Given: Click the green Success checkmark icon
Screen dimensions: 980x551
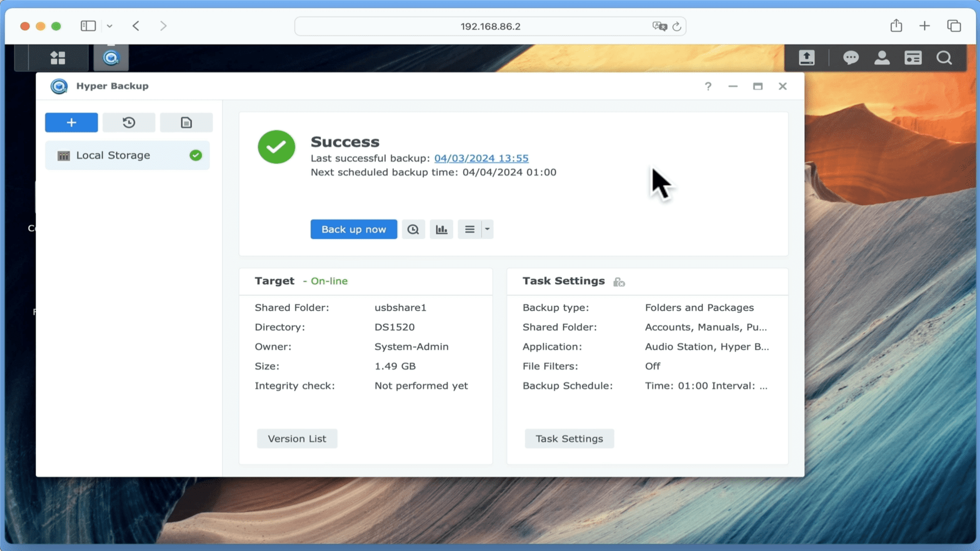Looking at the screenshot, I should pyautogui.click(x=277, y=147).
